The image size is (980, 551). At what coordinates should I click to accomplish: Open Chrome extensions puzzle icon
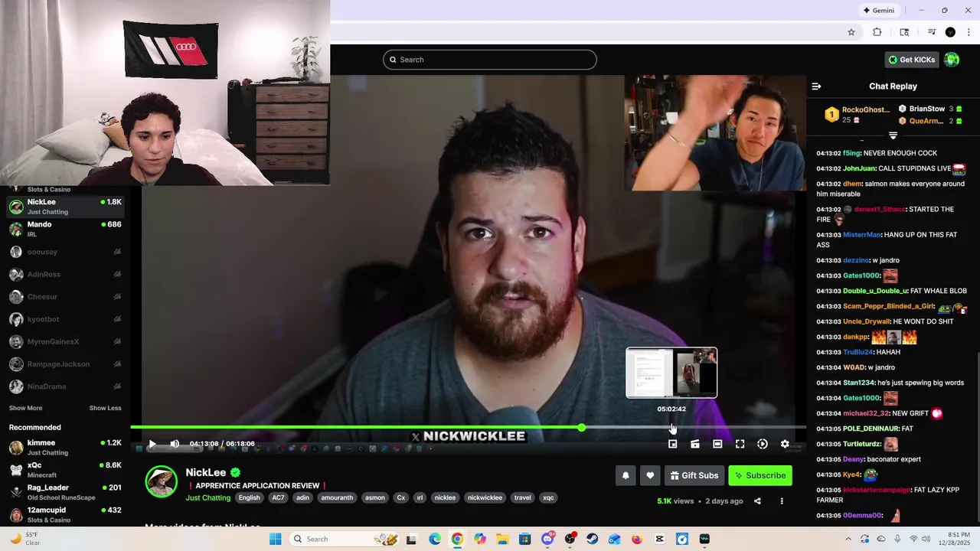877,32
